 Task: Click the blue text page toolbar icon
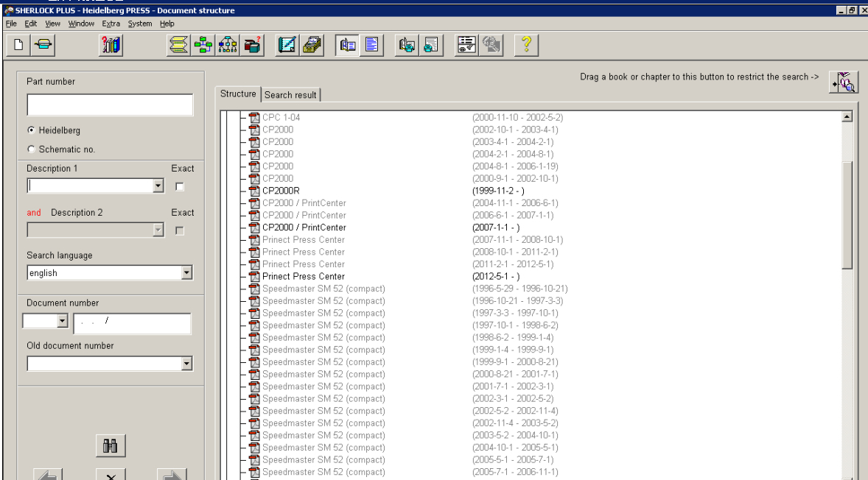pyautogui.click(x=372, y=45)
